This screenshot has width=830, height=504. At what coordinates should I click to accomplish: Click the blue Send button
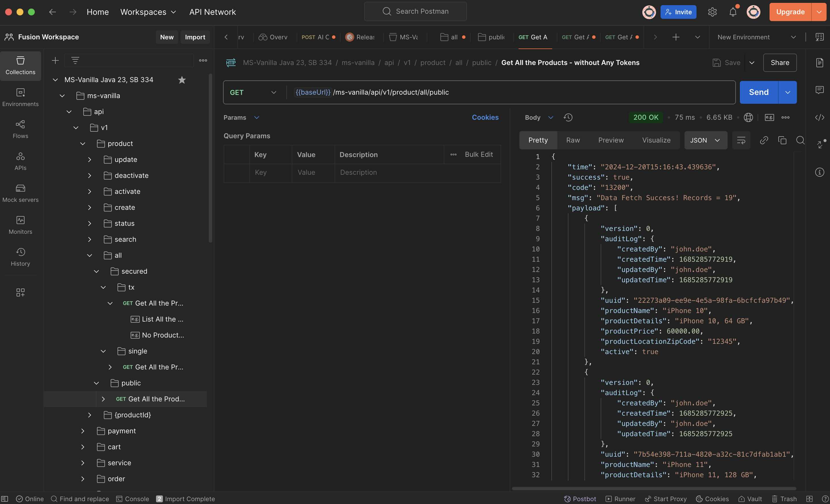click(758, 92)
